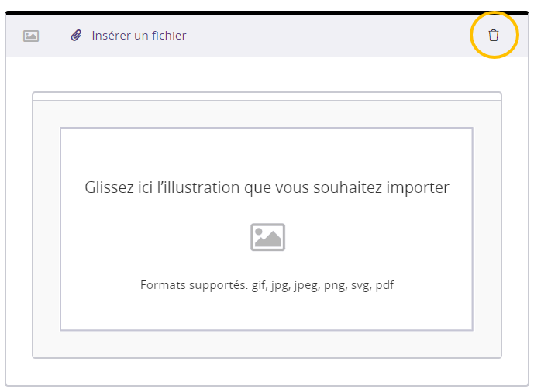Click the grey frame strip below the drop box
Screen dimensions: 534x392
[x=267, y=344]
